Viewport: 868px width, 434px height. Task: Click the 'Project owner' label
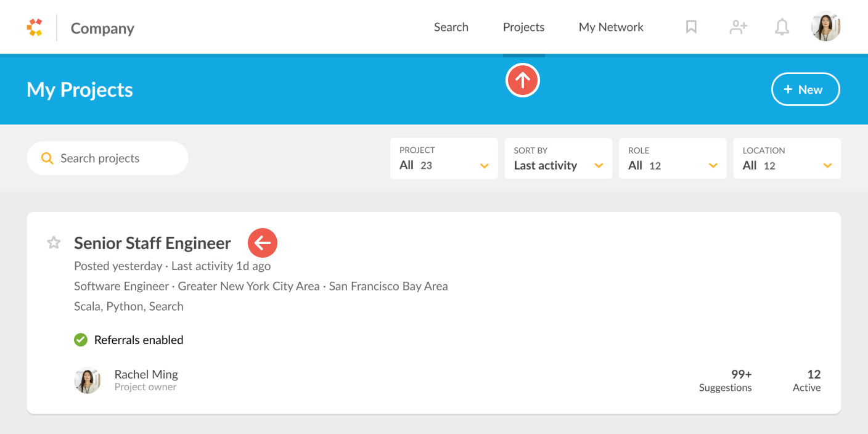[x=145, y=387]
